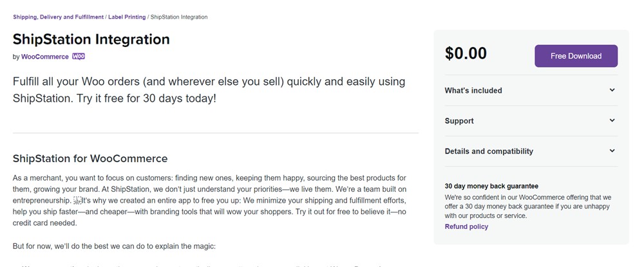This screenshot has height=267, width=644.
Task: Click the chevron arrow next to Support
Action: [612, 121]
